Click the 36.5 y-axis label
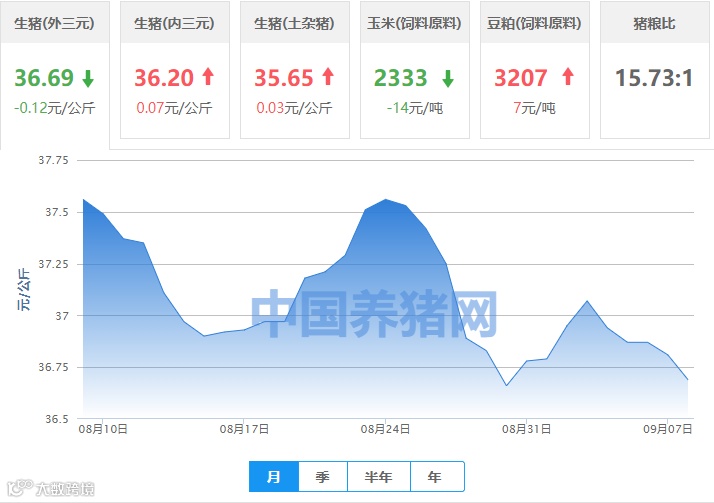714x503 pixels. 57,419
